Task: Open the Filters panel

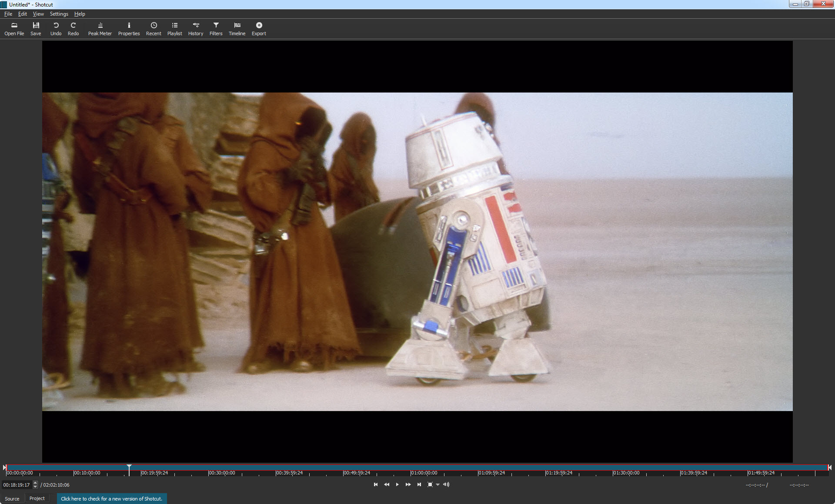Action: tap(216, 29)
